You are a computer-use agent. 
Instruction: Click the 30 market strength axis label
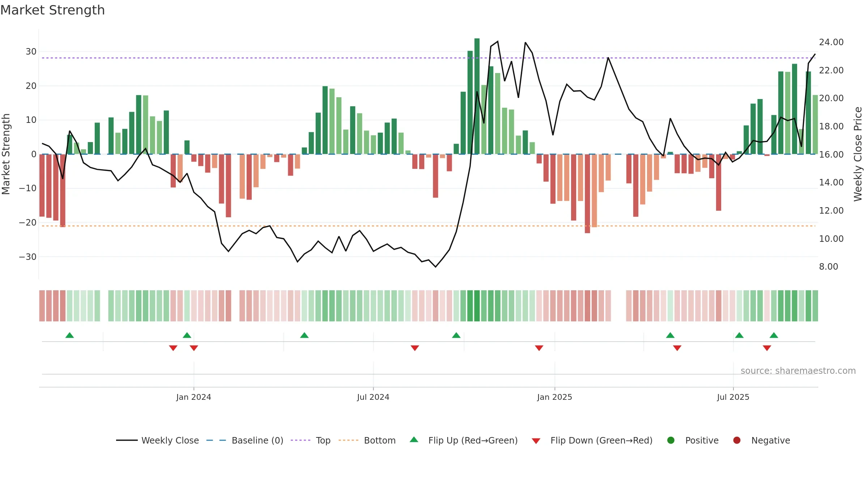[31, 52]
